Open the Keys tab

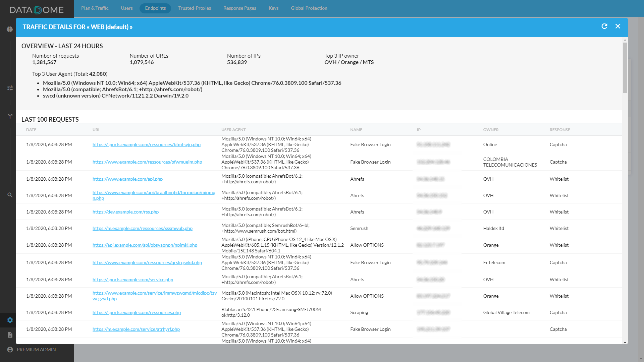[273, 8]
